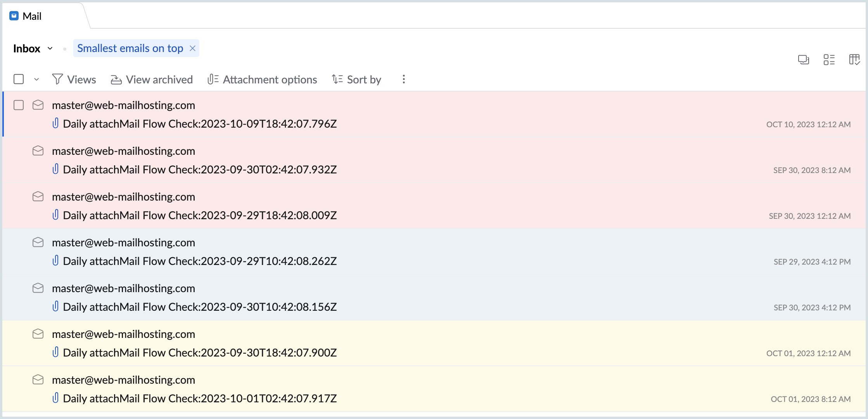Click timestamp OCT 10, 2023 12:12 AM
This screenshot has width=868, height=419.
click(x=808, y=125)
